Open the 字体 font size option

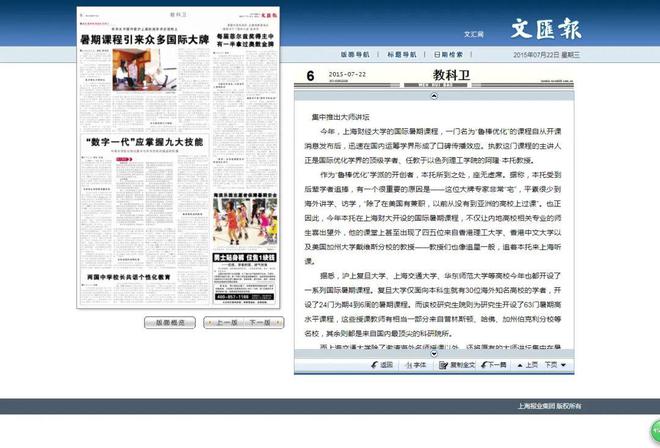click(415, 365)
